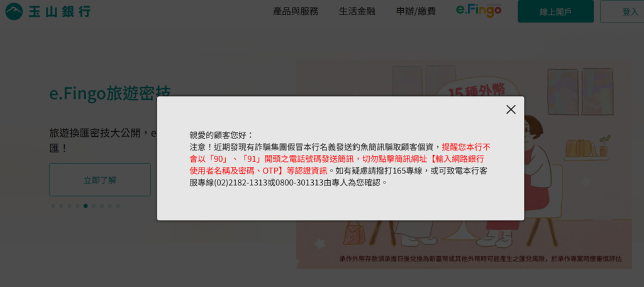The image size is (644, 287).
Task: Open 產品與服務 menu
Action: (x=296, y=11)
